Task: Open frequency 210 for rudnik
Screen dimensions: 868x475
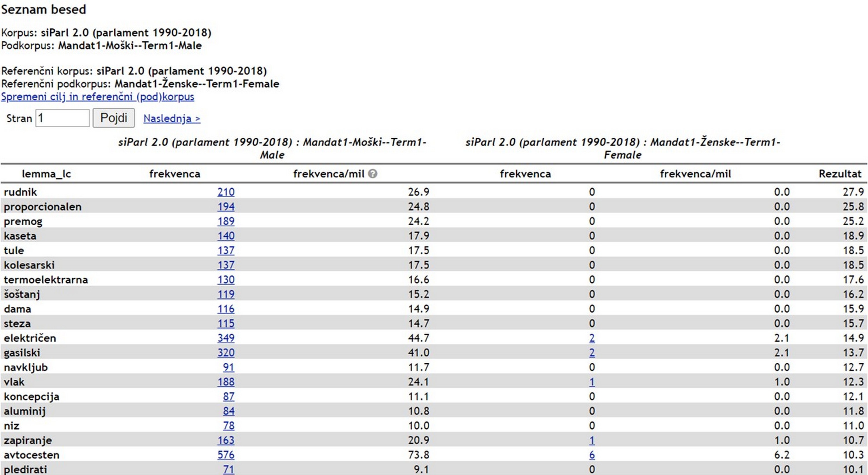Action: [x=226, y=192]
